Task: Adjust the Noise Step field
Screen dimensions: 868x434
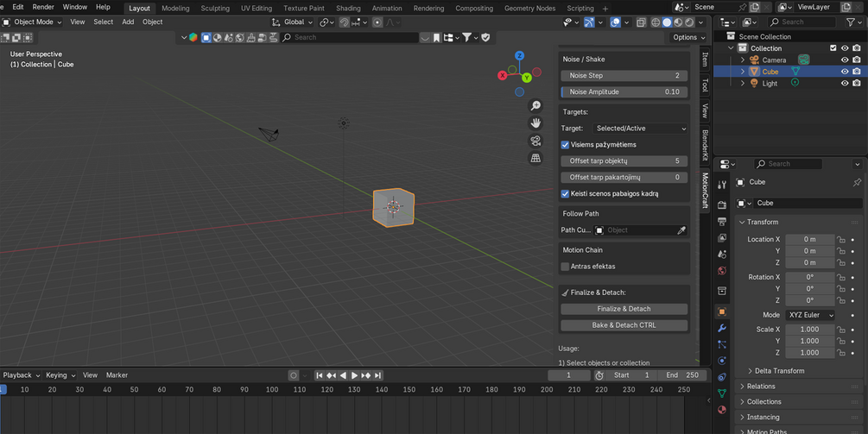Action: (x=624, y=76)
